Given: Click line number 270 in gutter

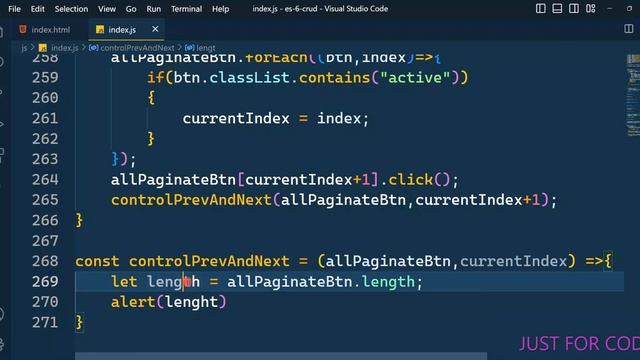Looking at the screenshot, I should pyautogui.click(x=45, y=302).
